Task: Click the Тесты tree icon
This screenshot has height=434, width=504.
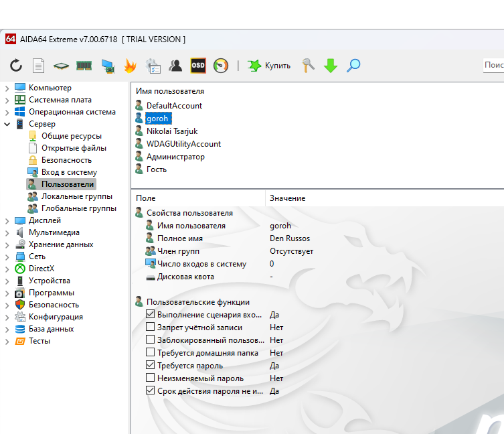Action: click(x=20, y=341)
